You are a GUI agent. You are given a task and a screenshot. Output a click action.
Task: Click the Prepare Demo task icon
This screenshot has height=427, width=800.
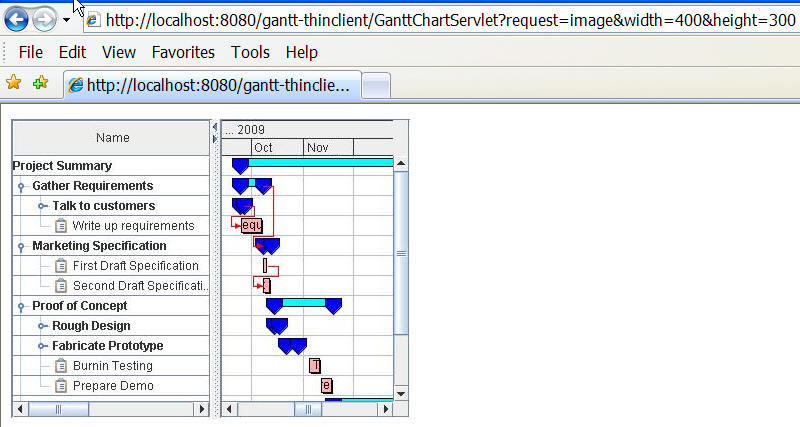[61, 386]
